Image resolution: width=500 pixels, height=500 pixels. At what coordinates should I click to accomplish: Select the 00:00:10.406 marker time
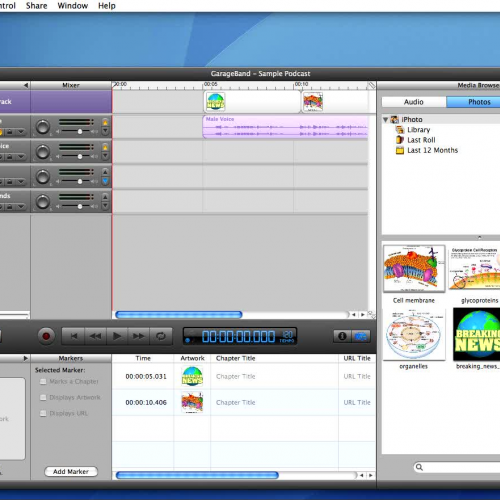[x=146, y=403]
